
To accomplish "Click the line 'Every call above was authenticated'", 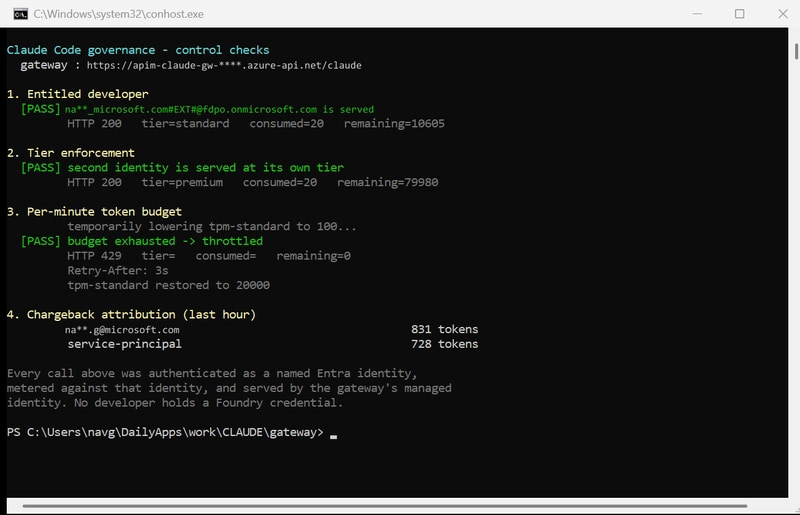I will (212, 374).
